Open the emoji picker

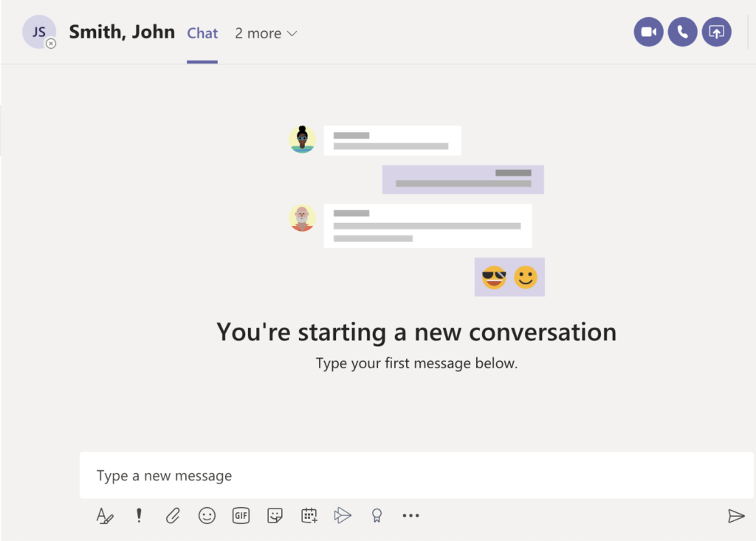point(207,515)
